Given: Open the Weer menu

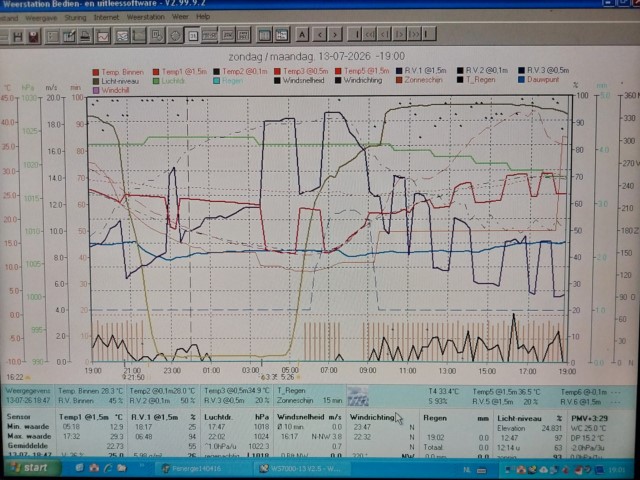Looking at the screenshot, I should 180,17.
